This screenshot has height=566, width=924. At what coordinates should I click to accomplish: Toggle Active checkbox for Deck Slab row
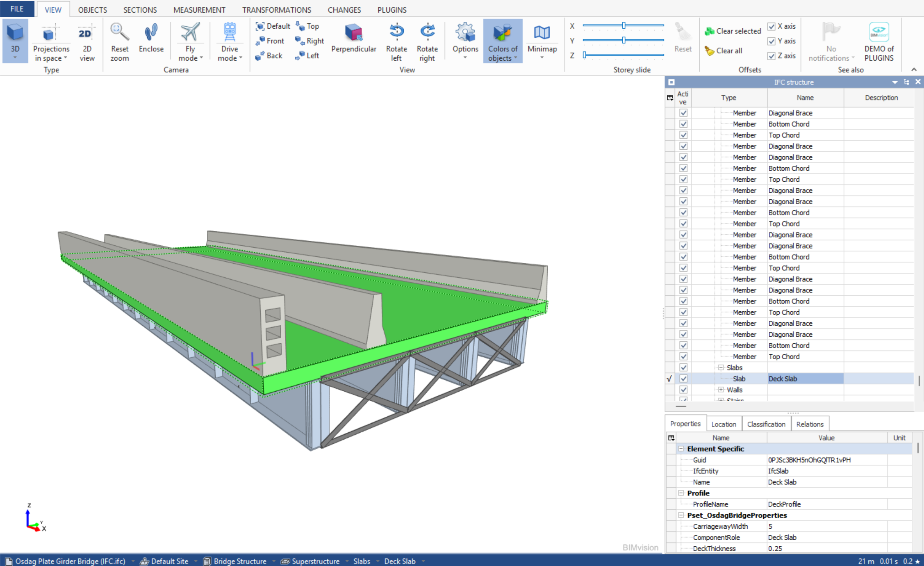[683, 379]
